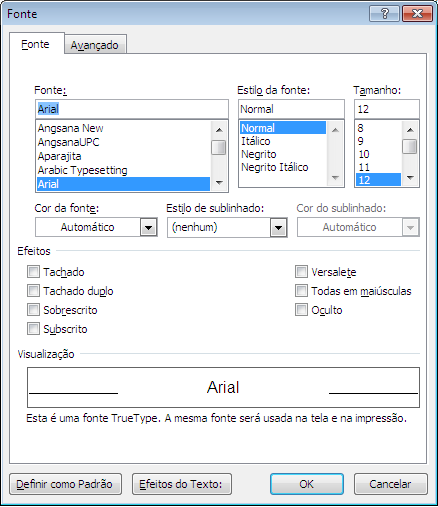
Task: Click the Tamanho size input field
Action: [x=387, y=109]
